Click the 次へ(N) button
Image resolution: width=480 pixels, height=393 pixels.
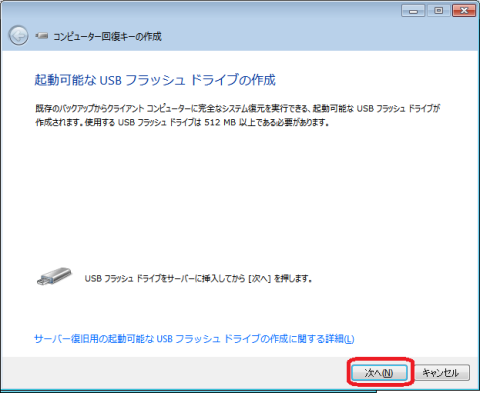[x=379, y=373]
